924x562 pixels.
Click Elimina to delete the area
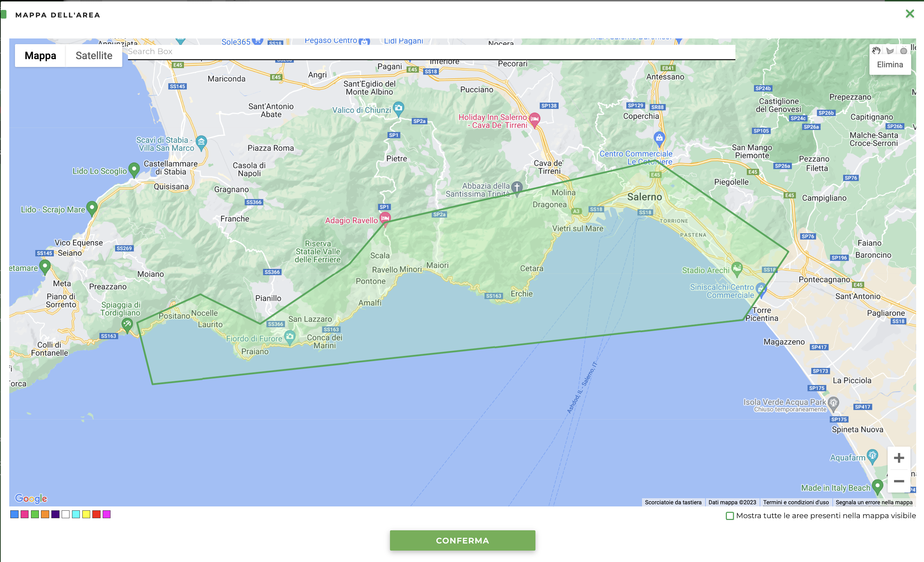tap(890, 64)
